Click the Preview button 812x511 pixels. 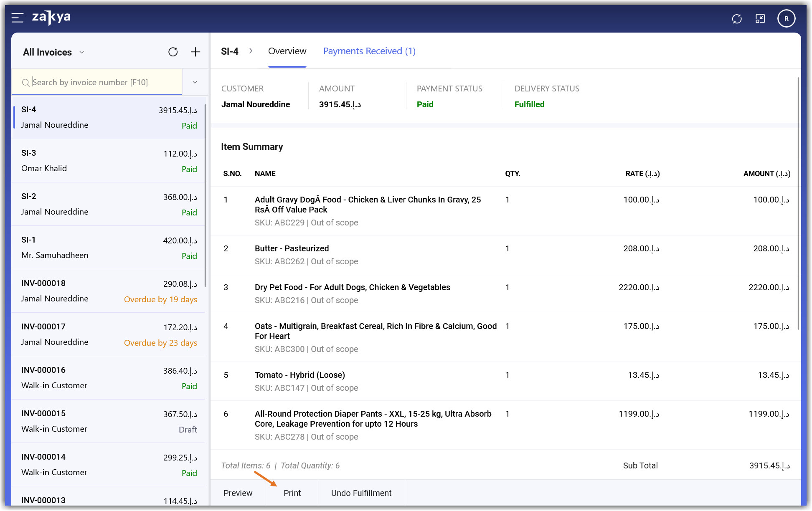(x=238, y=493)
